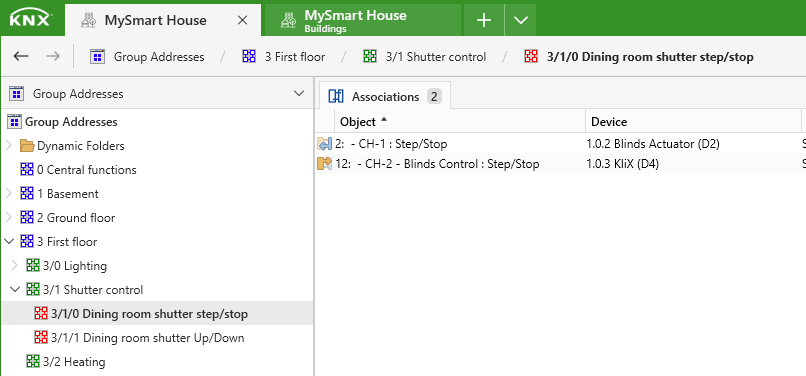Open the Associations tab
This screenshot has width=806, height=376.
(385, 96)
